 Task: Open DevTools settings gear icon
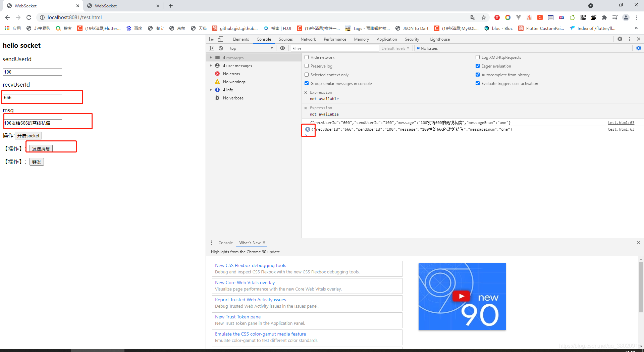(620, 39)
